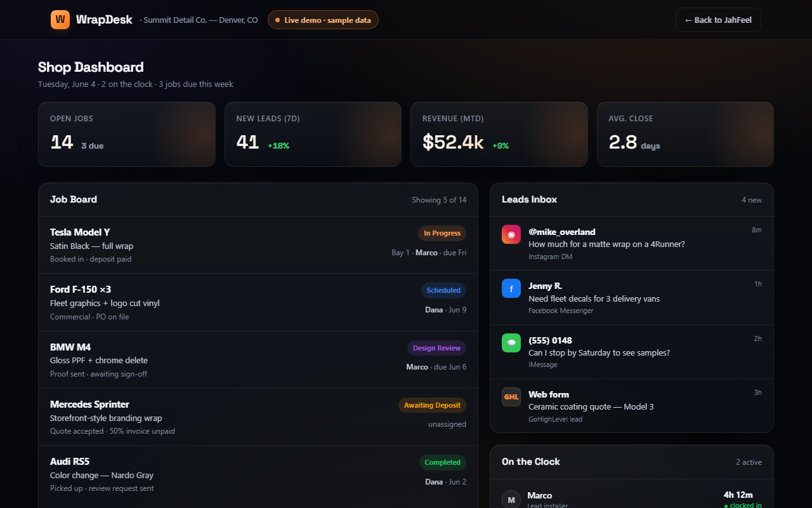This screenshot has height=508, width=812.
Task: Click the Completed status badge
Action: [x=443, y=462]
